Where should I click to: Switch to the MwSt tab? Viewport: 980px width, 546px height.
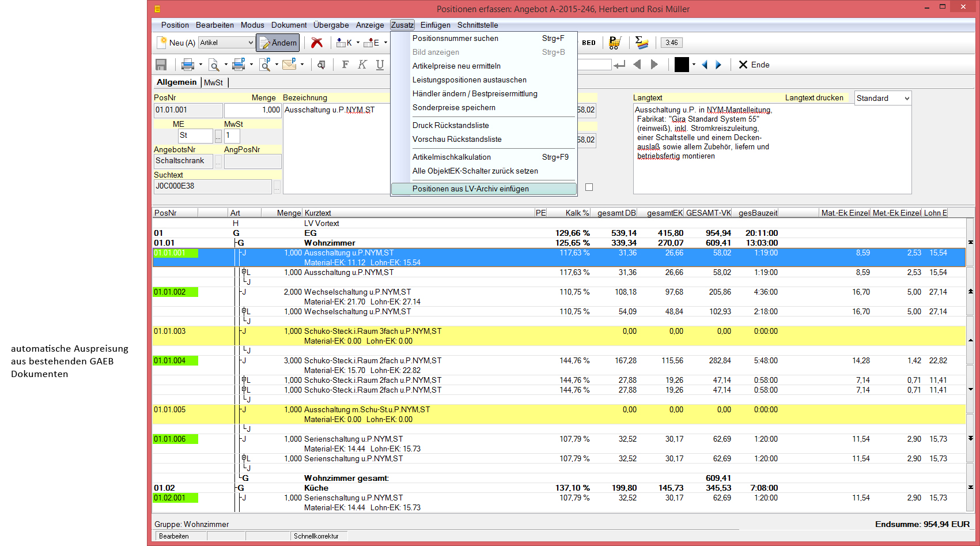[x=213, y=82]
